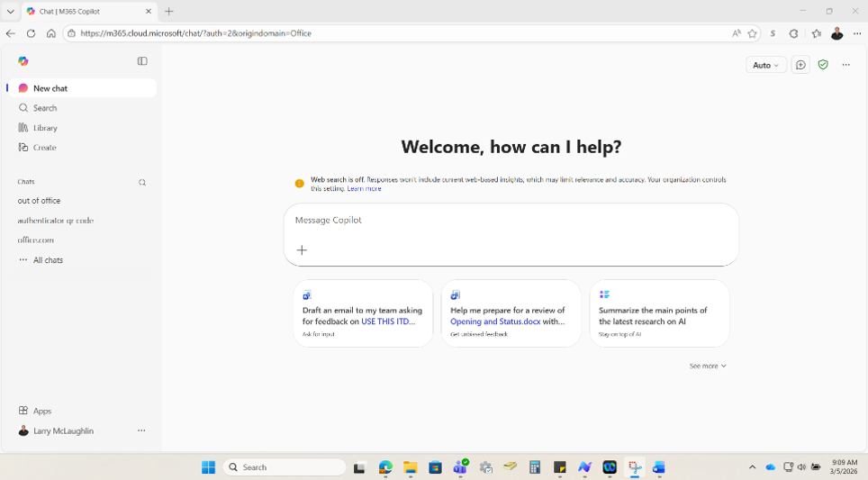Open Microsoft Edge from the taskbar

click(385, 467)
